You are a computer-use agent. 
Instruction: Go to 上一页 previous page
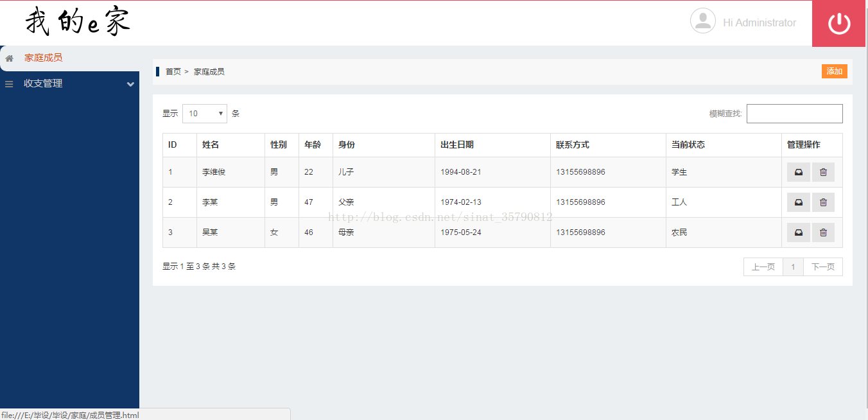(763, 267)
